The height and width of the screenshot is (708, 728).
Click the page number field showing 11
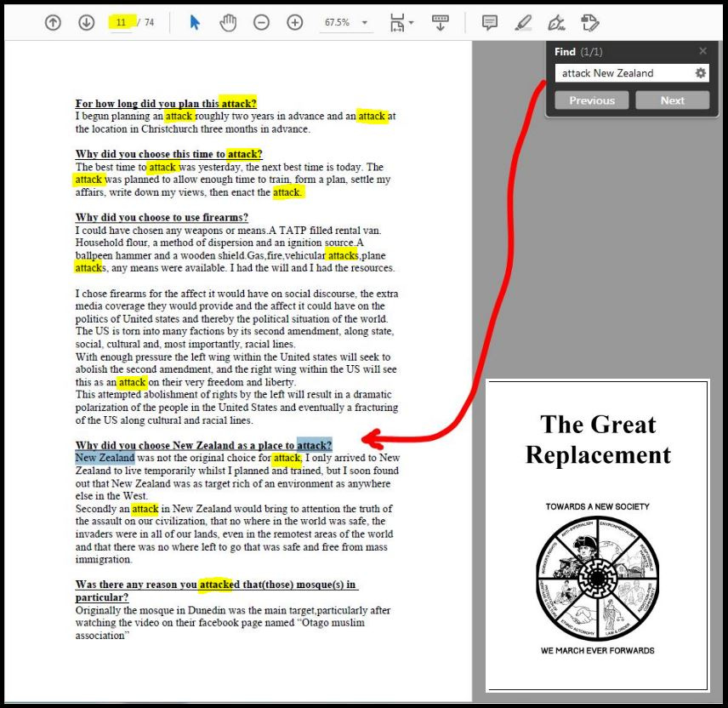[121, 22]
